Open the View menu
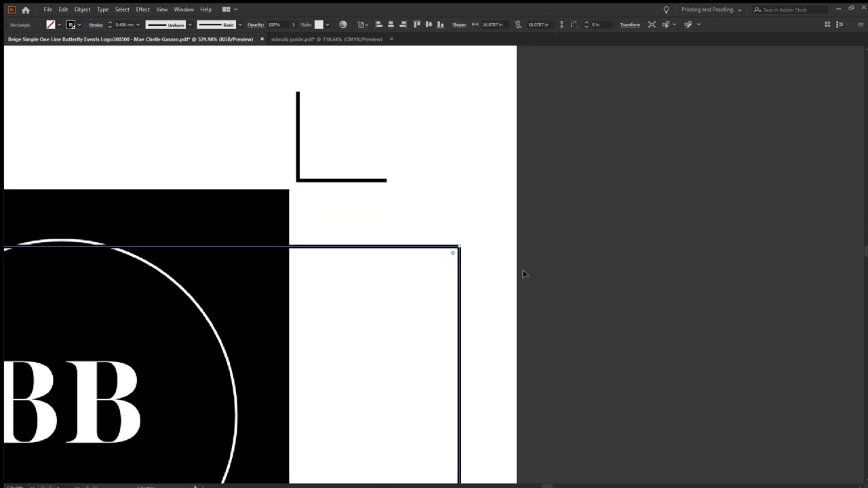This screenshot has height=488, width=868. [162, 9]
